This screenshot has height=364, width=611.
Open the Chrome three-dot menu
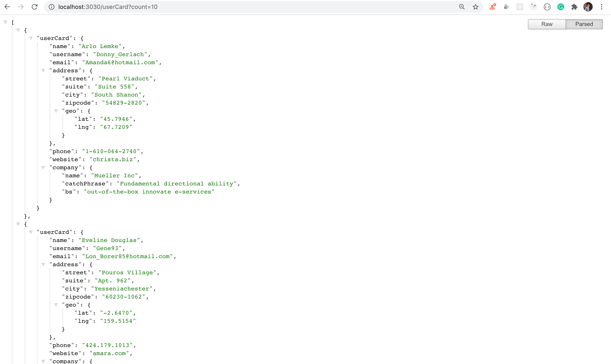click(x=601, y=7)
